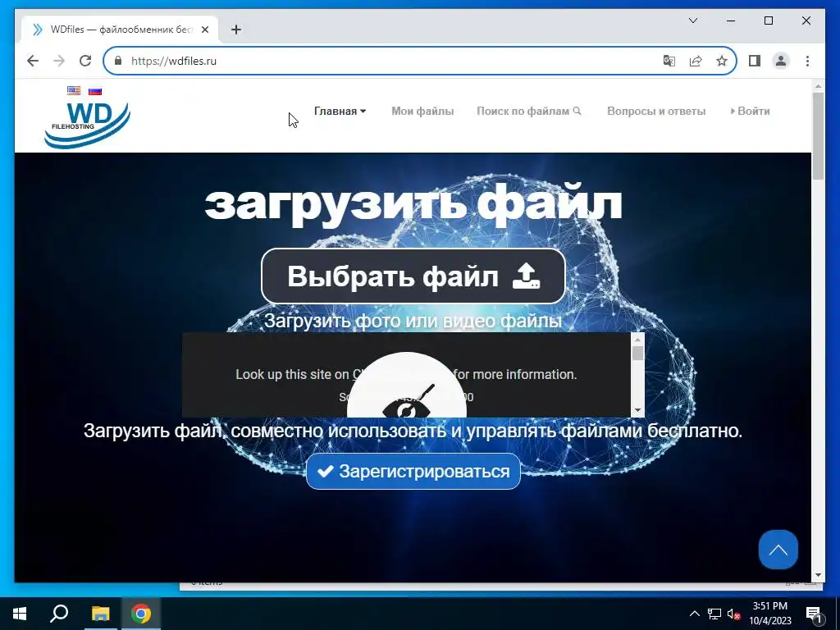The image size is (840, 630).
Task: Open the Chrome profile avatar
Action: click(x=781, y=61)
